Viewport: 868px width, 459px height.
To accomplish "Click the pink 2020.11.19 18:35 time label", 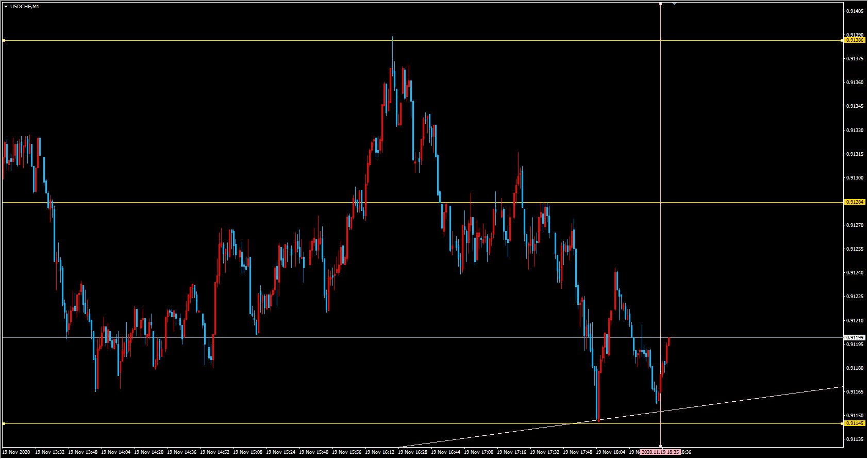I will 660,452.
